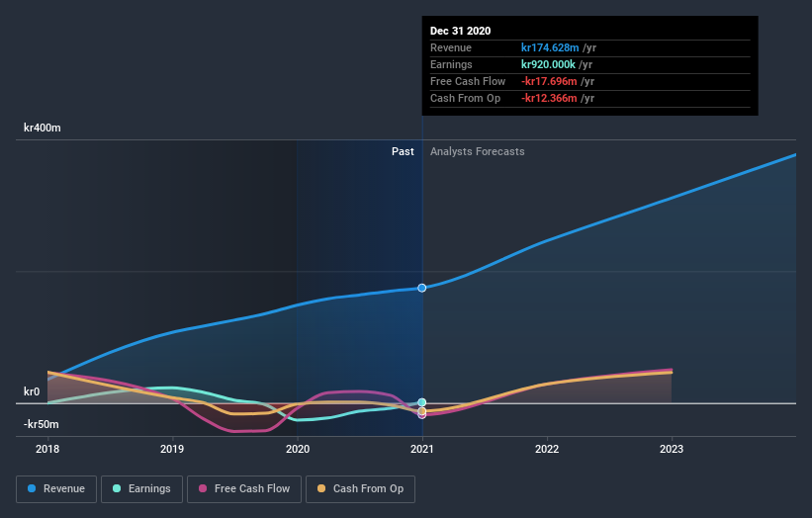The image size is (812, 518).
Task: Toggle the Revenue legend button
Action: pyautogui.click(x=56, y=489)
